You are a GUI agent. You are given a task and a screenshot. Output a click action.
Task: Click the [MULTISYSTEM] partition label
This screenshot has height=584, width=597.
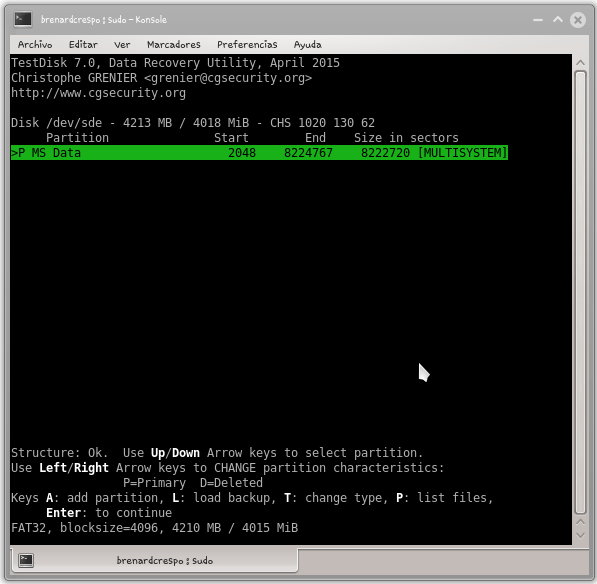pyautogui.click(x=463, y=153)
